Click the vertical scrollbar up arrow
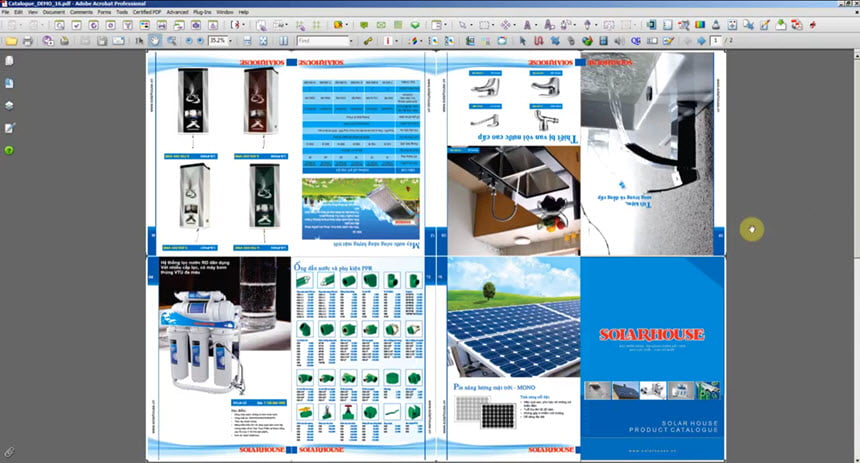The image size is (860, 463). pyautogui.click(x=857, y=54)
